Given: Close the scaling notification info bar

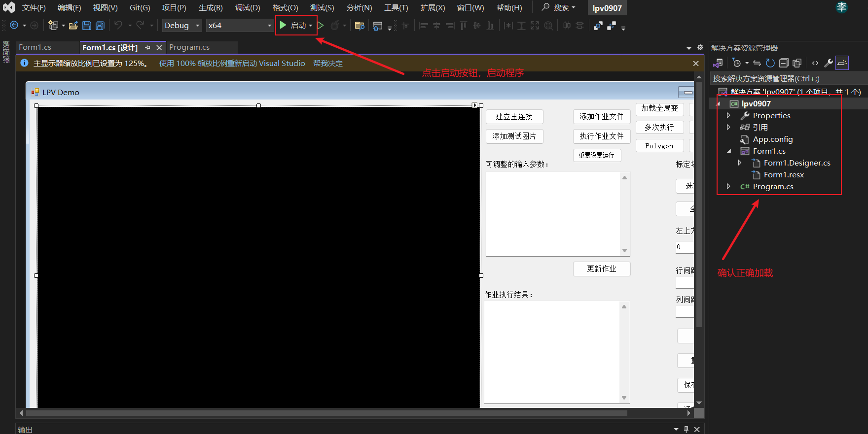Looking at the screenshot, I should click(x=696, y=64).
